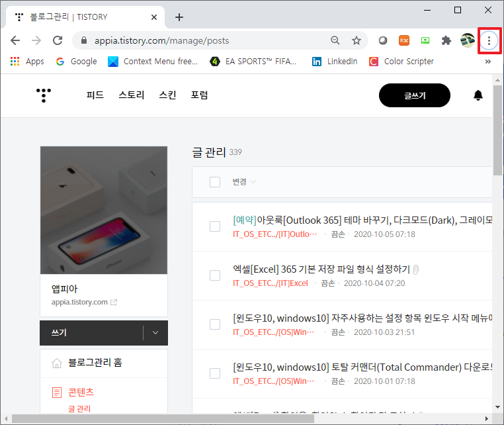504x425 pixels.
Task: Open the 피드 menu
Action: tap(95, 95)
